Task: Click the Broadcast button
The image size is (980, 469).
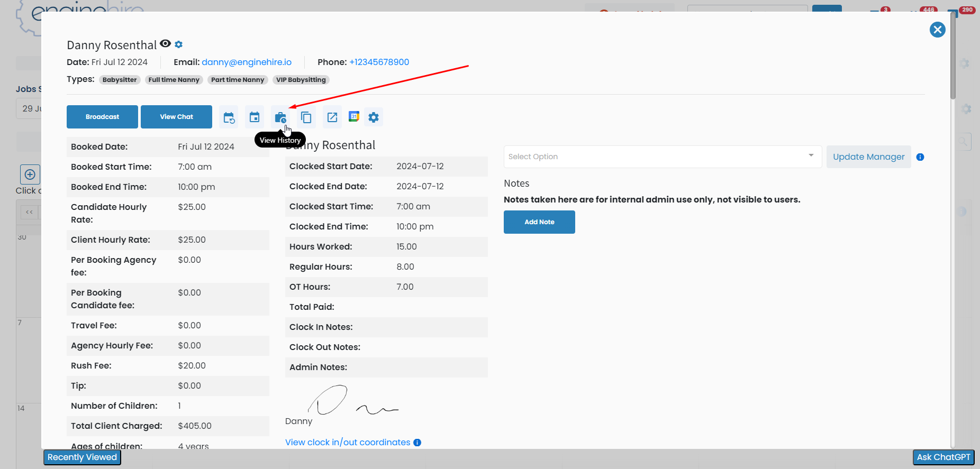Action: [102, 117]
